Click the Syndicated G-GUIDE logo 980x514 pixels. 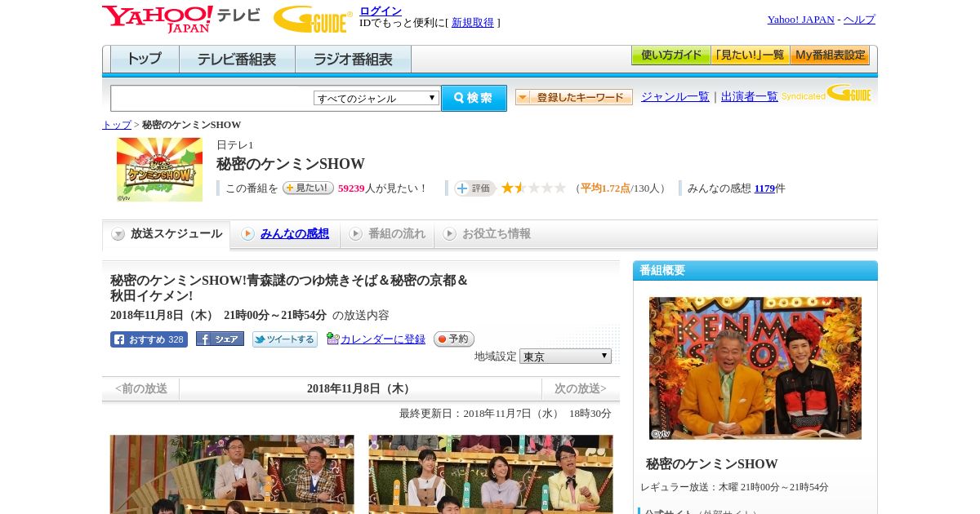pos(826,94)
